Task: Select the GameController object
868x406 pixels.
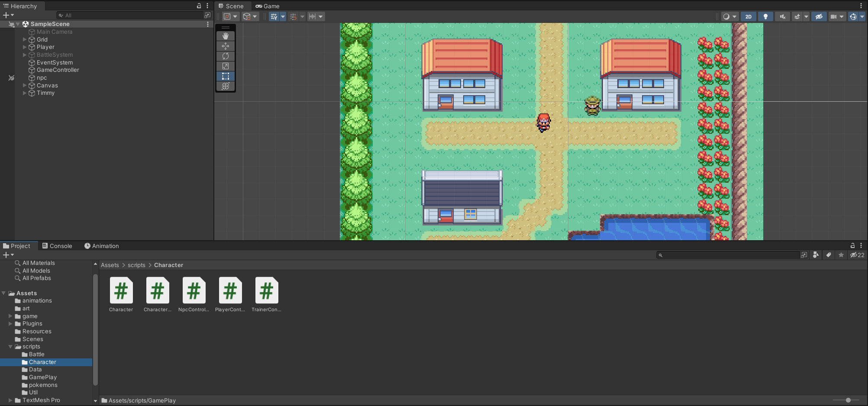Action: pos(54,70)
